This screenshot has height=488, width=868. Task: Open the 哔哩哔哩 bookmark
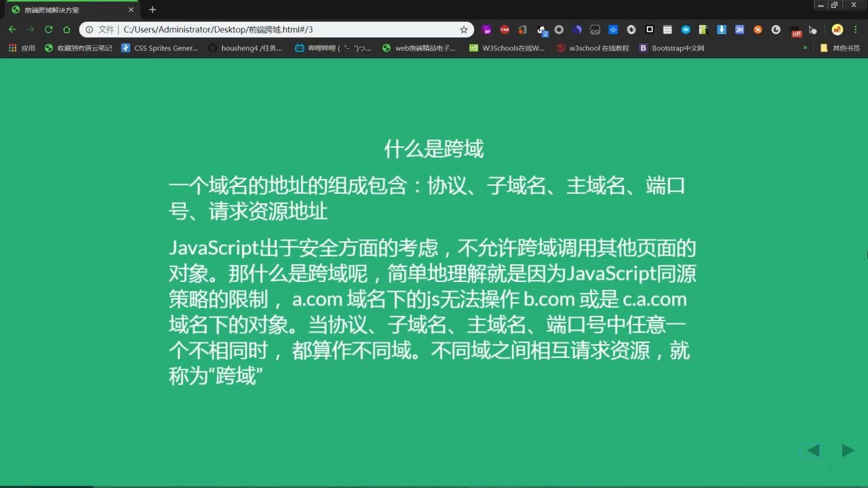(x=333, y=48)
